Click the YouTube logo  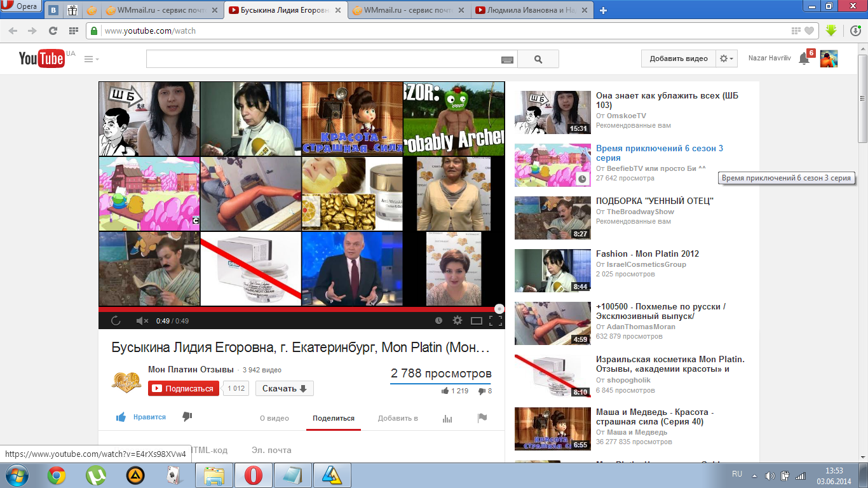click(41, 58)
